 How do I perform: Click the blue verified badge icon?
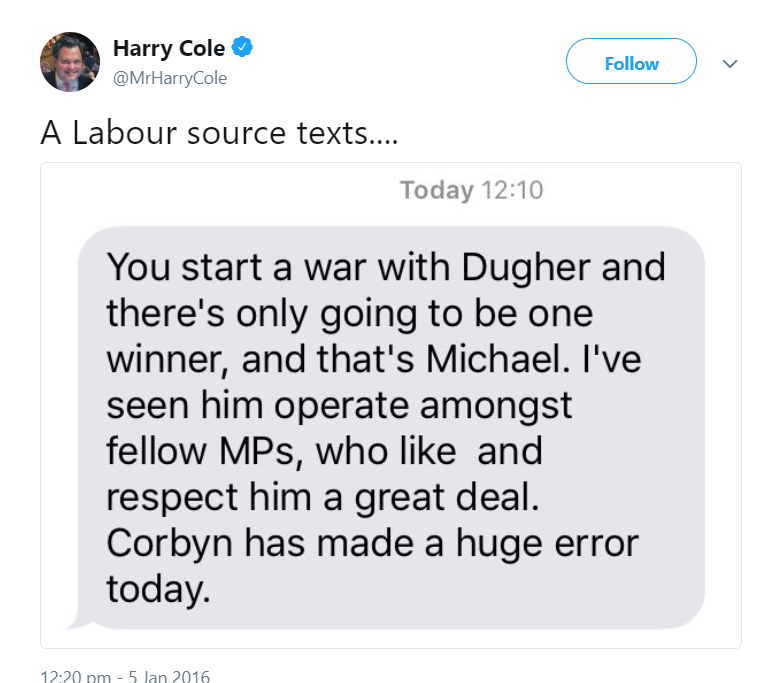click(x=242, y=47)
